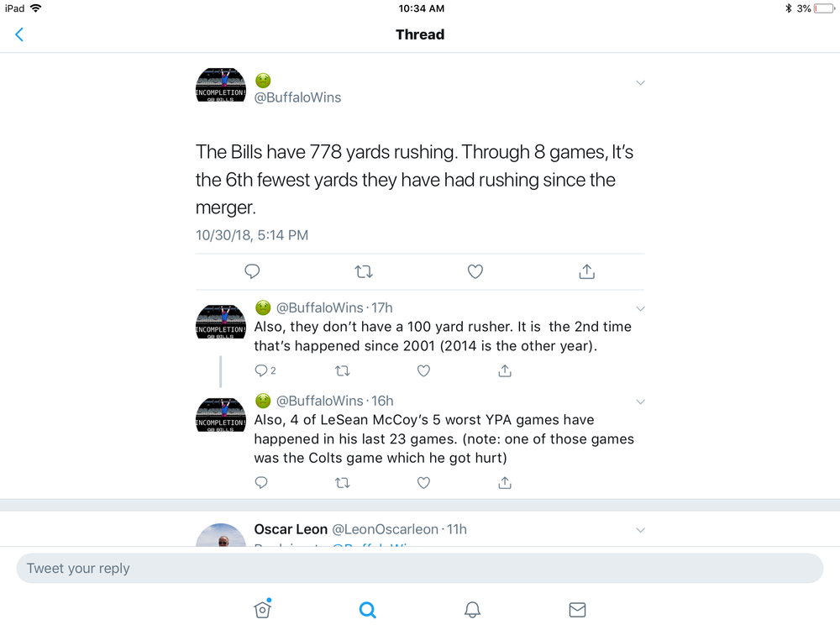Viewport: 840px width, 630px height.
Task: Open the Notifications bell tab
Action: click(x=472, y=610)
